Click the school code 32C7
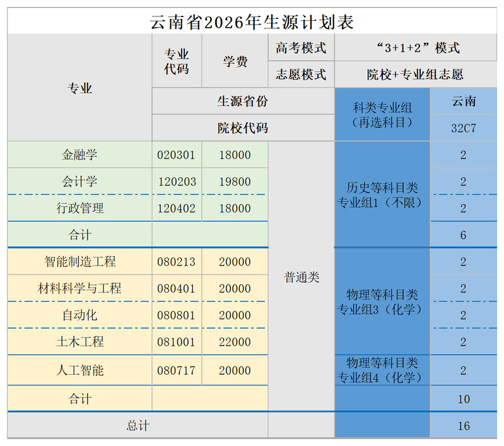504x446 pixels. 464,128
